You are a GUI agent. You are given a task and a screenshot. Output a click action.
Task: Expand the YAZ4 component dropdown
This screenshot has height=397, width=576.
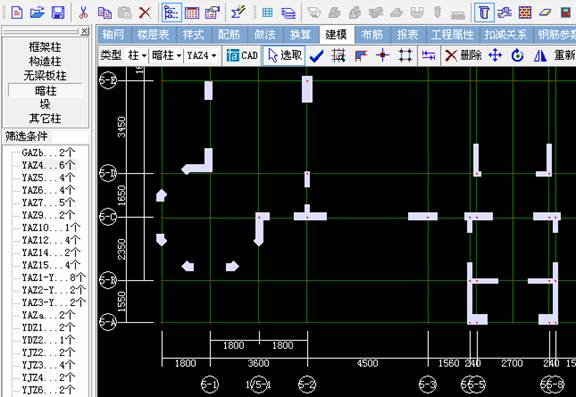(x=202, y=55)
